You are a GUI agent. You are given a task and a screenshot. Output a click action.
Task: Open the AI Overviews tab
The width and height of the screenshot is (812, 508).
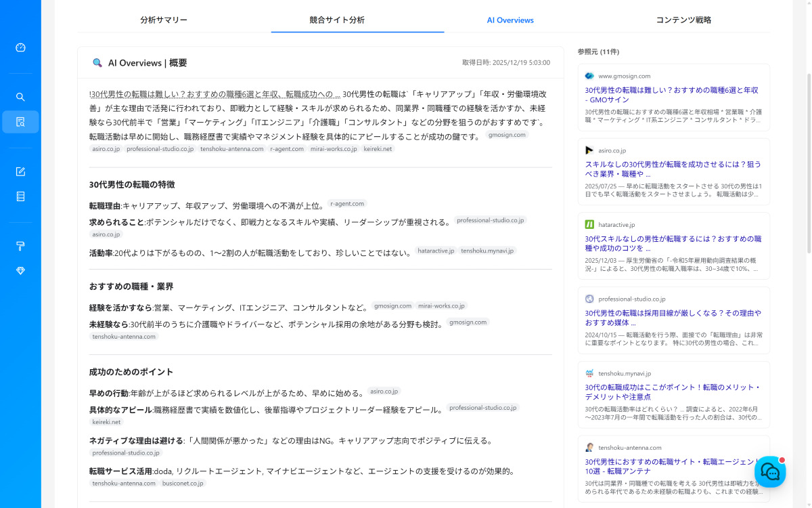(x=510, y=20)
